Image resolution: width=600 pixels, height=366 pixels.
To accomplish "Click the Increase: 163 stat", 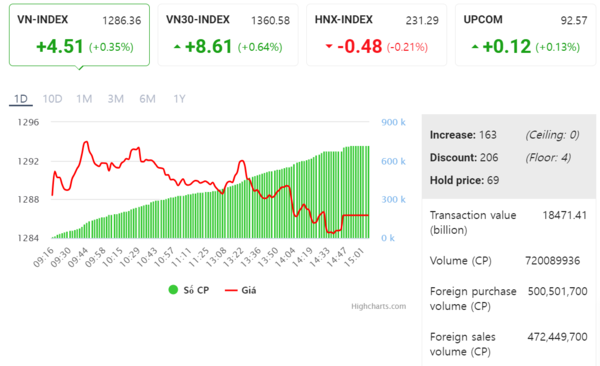I will coord(463,135).
